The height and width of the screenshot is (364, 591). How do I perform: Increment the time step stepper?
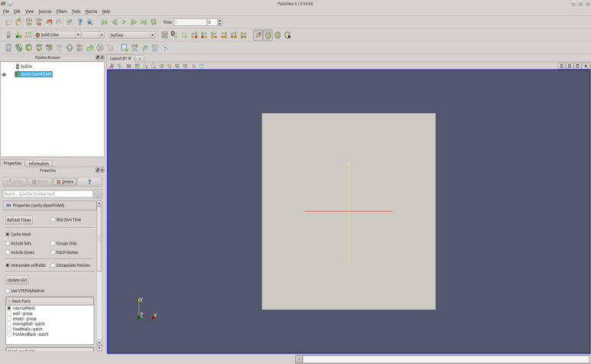219,21
